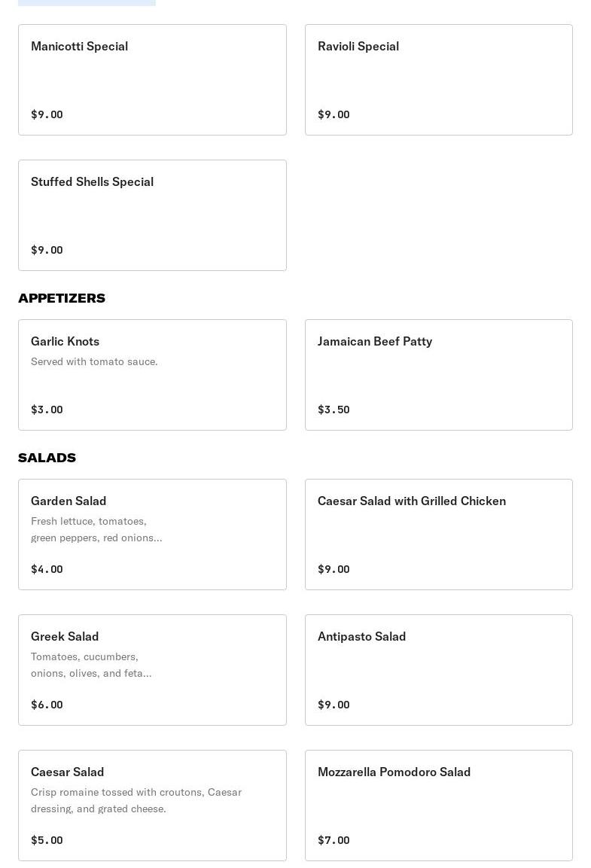Click the Garlic Knots $3.00 price
The width and height of the screenshot is (591, 868).
(x=47, y=410)
